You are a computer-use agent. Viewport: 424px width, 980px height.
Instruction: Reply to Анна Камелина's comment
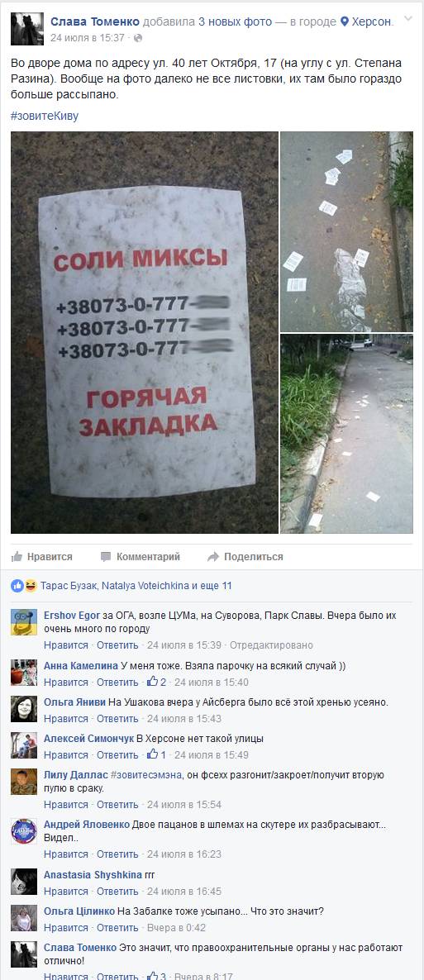(117, 682)
